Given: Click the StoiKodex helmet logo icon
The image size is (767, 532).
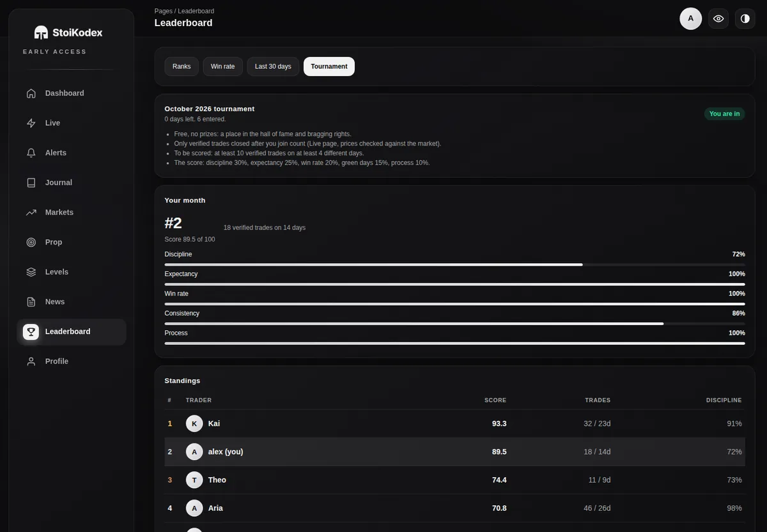Looking at the screenshot, I should click(x=41, y=33).
